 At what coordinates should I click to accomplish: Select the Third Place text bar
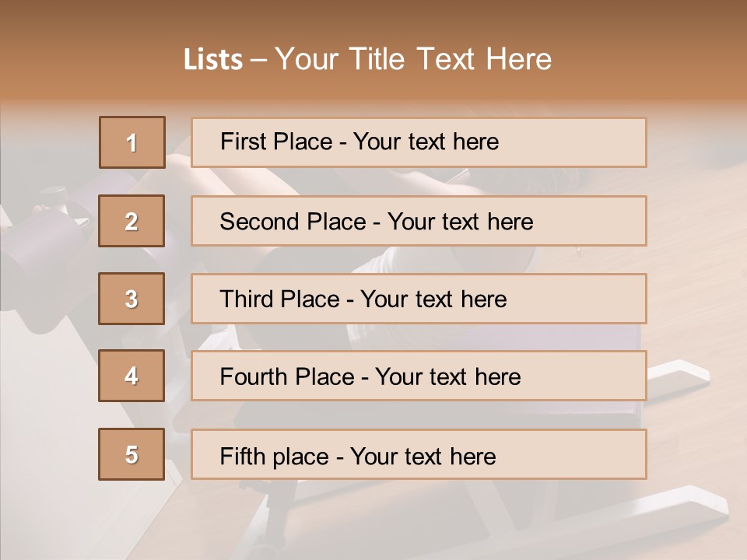click(419, 299)
